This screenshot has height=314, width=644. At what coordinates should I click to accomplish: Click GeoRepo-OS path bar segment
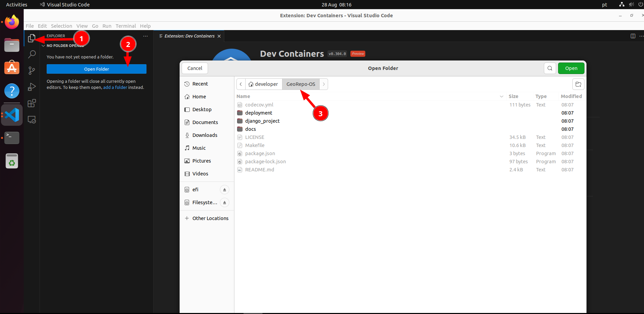point(301,84)
